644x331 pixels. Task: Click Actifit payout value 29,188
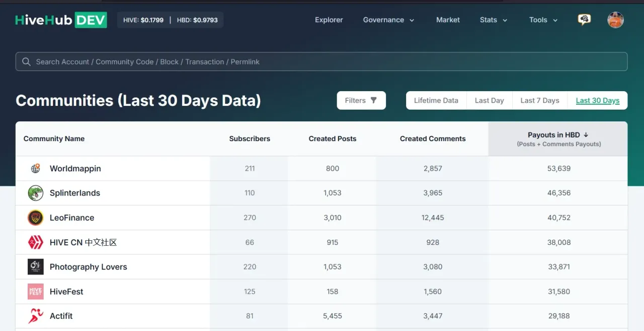click(559, 316)
